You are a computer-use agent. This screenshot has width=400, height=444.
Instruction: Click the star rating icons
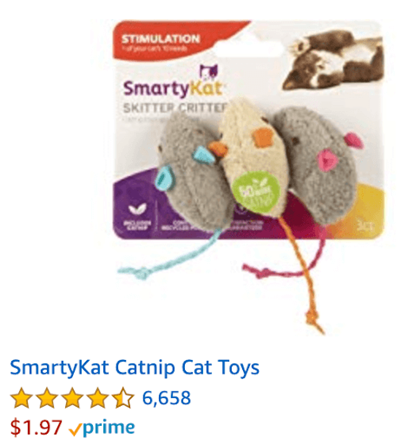point(72,398)
